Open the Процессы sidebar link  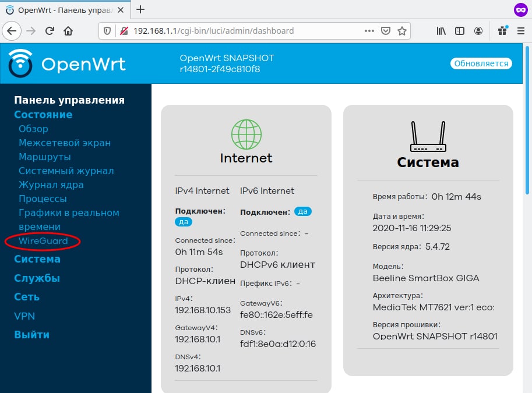pyautogui.click(x=43, y=199)
